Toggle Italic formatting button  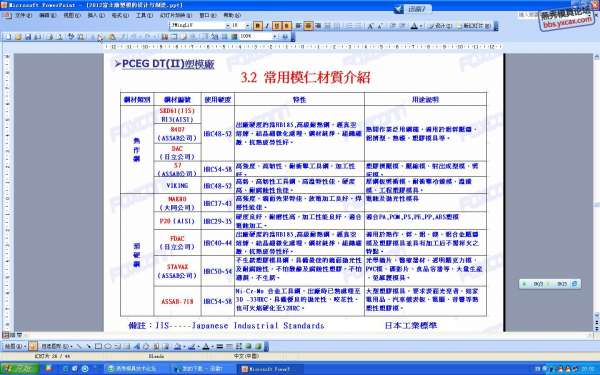tap(267, 26)
